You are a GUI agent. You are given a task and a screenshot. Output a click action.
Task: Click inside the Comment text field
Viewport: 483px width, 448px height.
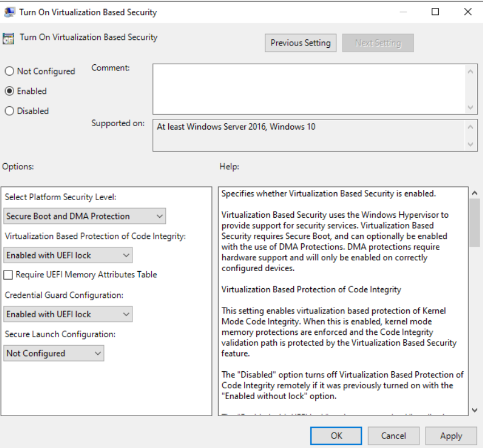308,89
